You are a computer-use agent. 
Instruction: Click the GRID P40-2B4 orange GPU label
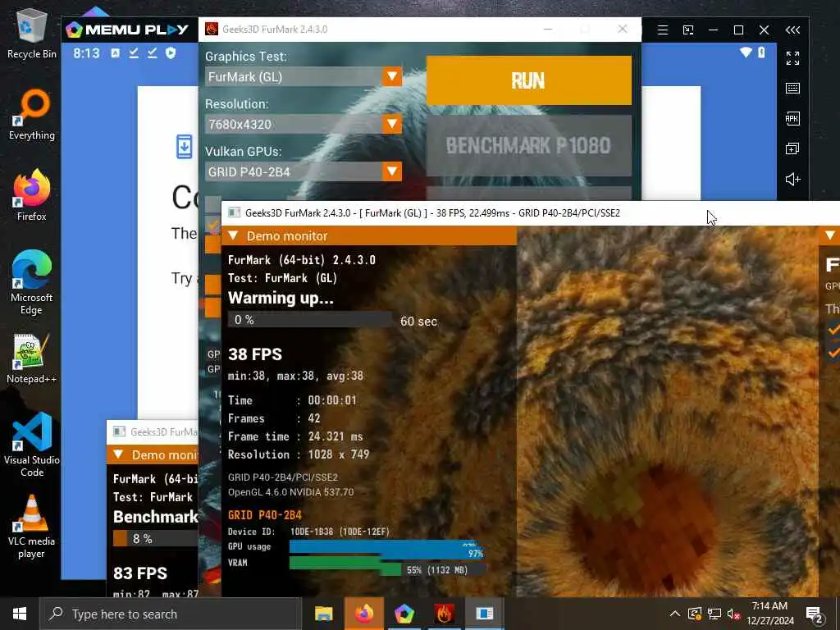[x=265, y=515]
